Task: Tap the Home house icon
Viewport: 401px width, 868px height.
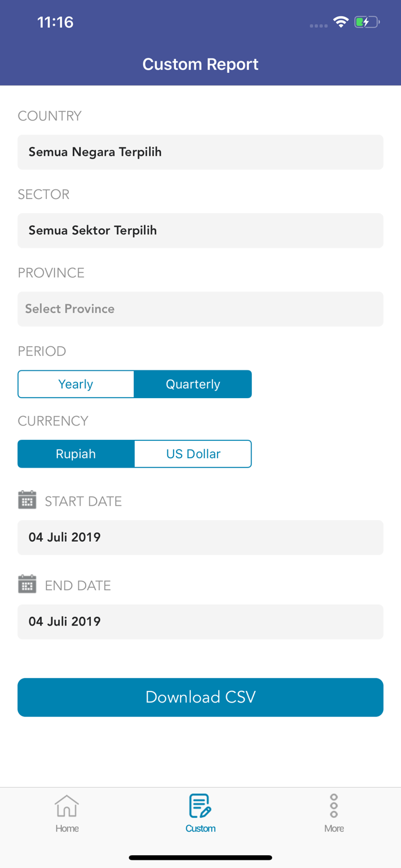Action: pos(67,806)
